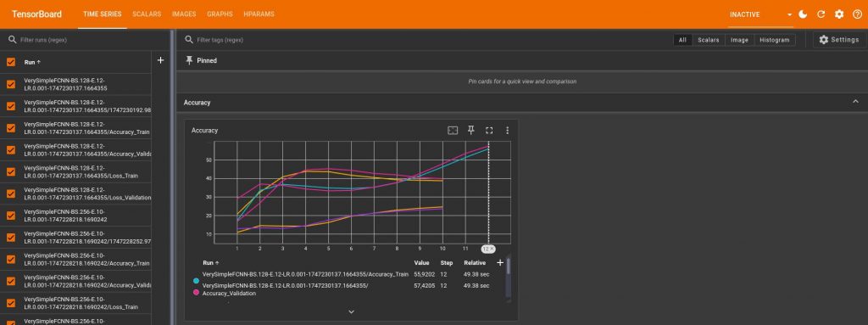Reload data with refresh icon
This screenshot has height=325, width=868.
(x=821, y=14)
